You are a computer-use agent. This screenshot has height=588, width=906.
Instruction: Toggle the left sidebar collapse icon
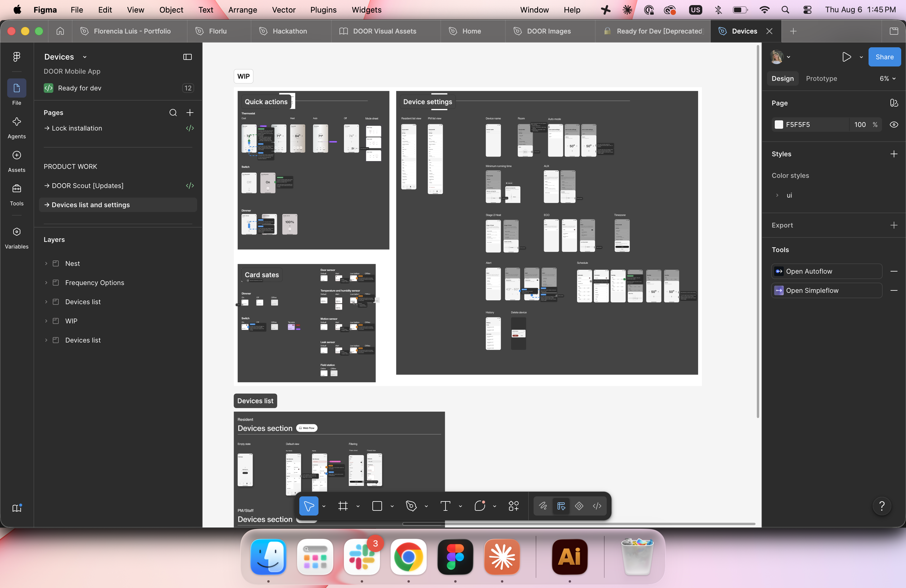(x=187, y=57)
